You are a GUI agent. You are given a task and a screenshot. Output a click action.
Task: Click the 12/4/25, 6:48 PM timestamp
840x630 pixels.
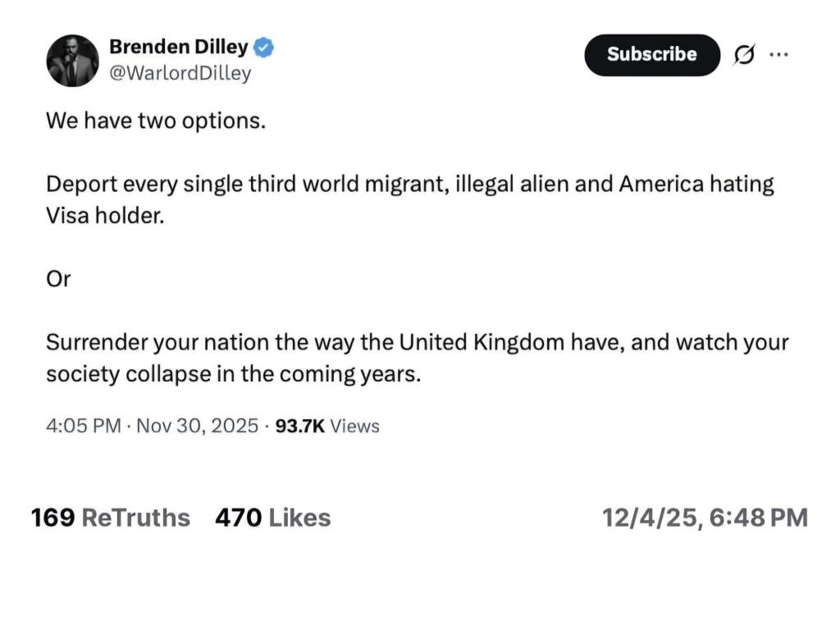pyautogui.click(x=705, y=518)
